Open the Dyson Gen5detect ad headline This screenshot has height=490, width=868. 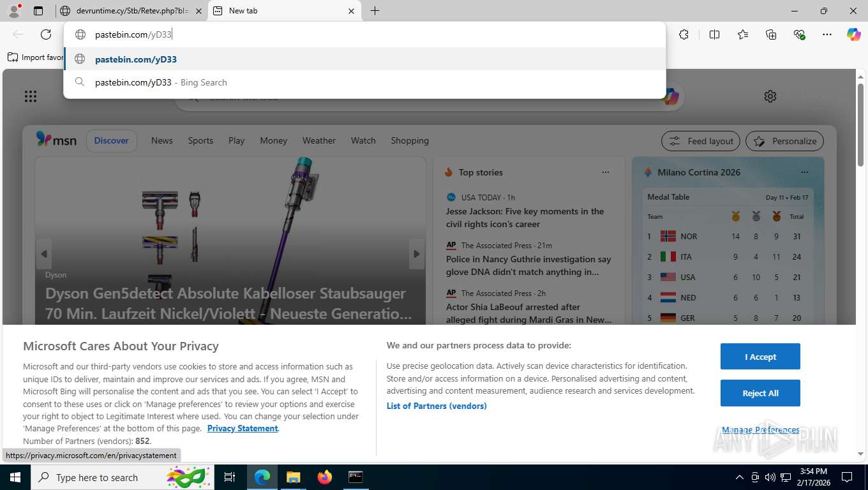[x=228, y=304]
